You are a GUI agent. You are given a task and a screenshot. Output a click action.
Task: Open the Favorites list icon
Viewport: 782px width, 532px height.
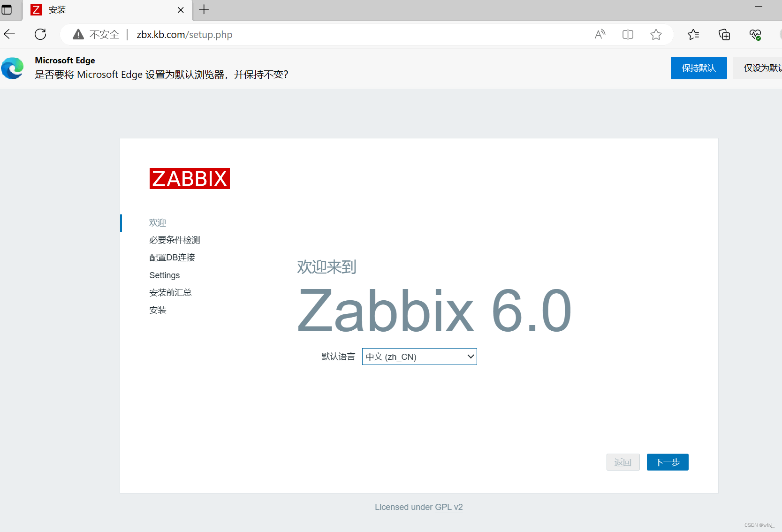click(693, 34)
